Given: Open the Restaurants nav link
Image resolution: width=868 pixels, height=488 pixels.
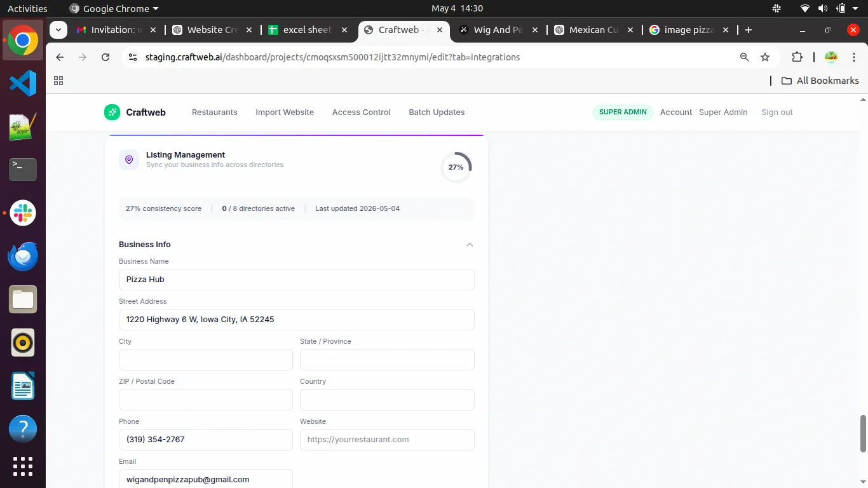Looking at the screenshot, I should click(x=215, y=112).
